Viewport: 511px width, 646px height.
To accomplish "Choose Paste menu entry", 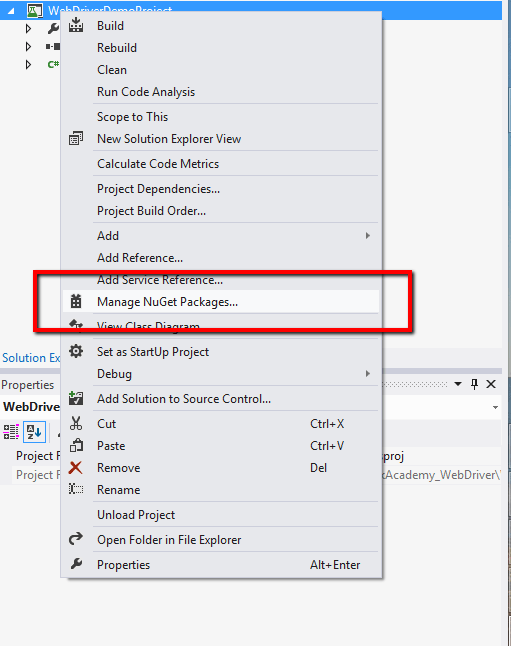I will pos(220,446).
